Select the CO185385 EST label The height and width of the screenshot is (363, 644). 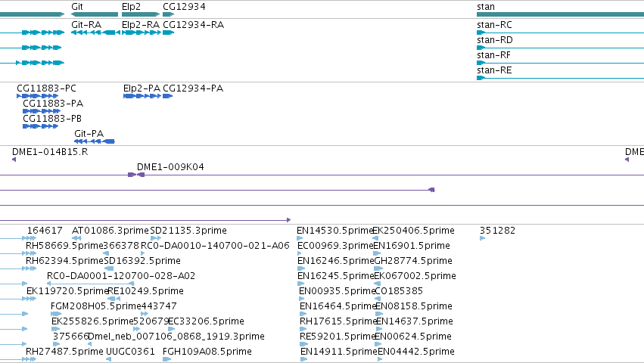click(400, 291)
